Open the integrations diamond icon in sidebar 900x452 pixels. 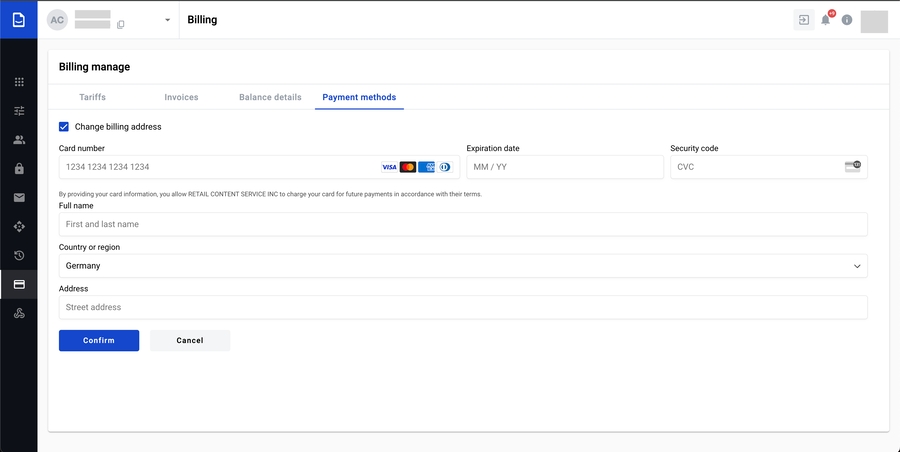coord(19,227)
